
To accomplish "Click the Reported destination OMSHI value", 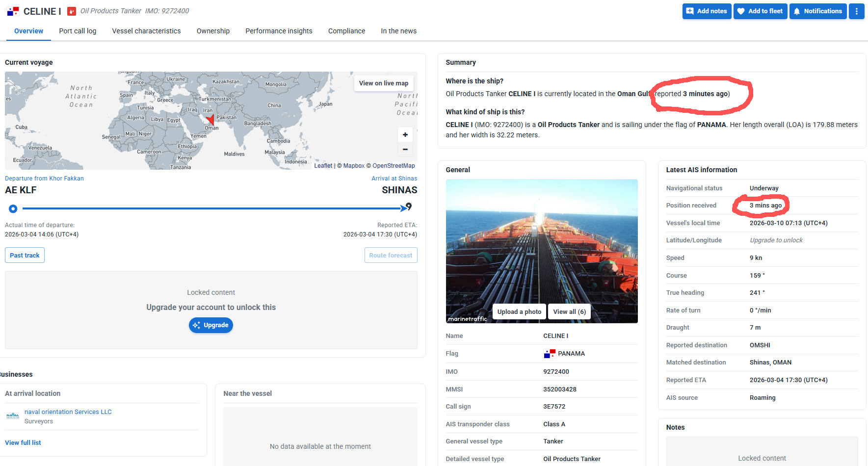I will coord(760,345).
